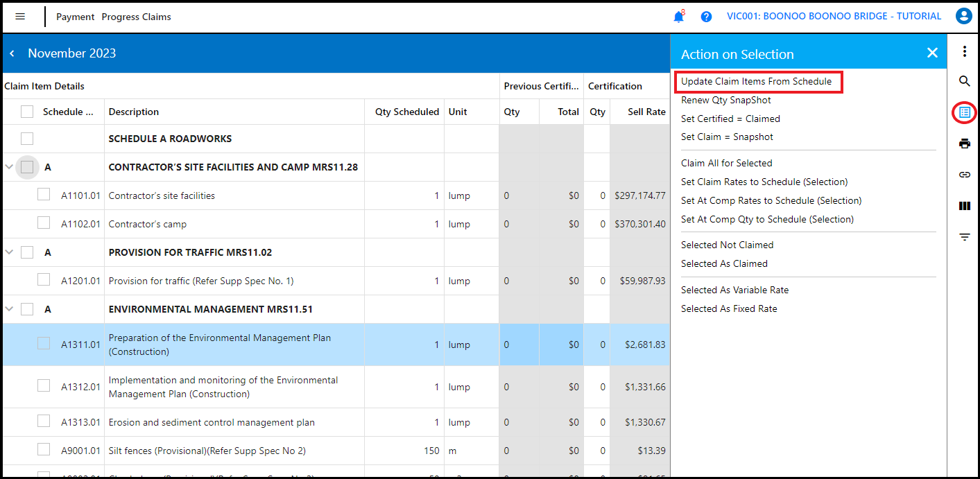Screen dimensions: 980x479
Task: Sort by the Schedule column header
Action: pos(69,112)
